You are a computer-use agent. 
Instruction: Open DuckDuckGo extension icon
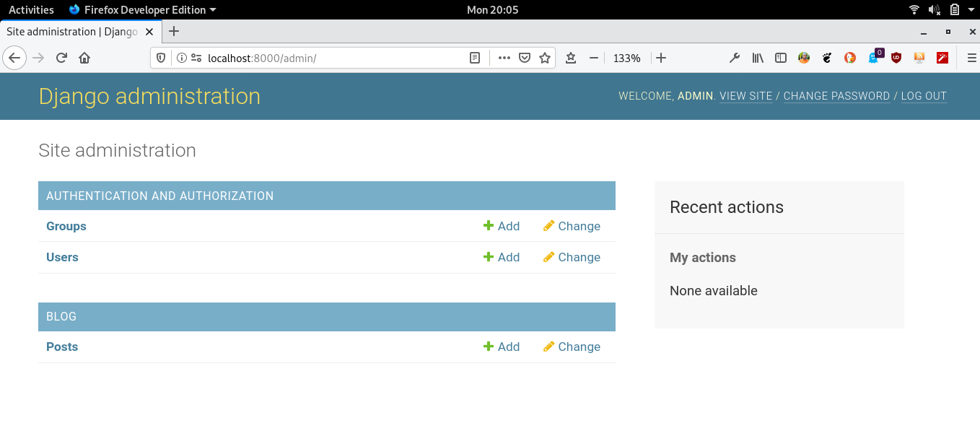click(x=850, y=58)
